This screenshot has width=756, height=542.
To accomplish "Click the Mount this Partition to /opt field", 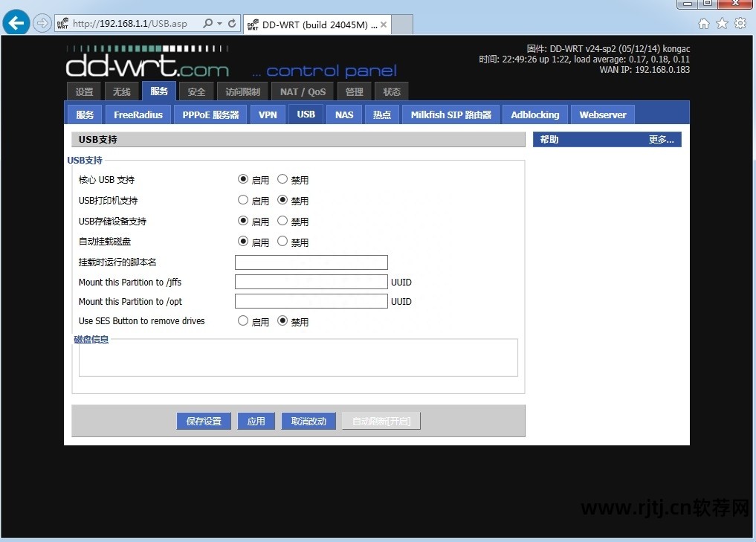I will click(x=311, y=301).
